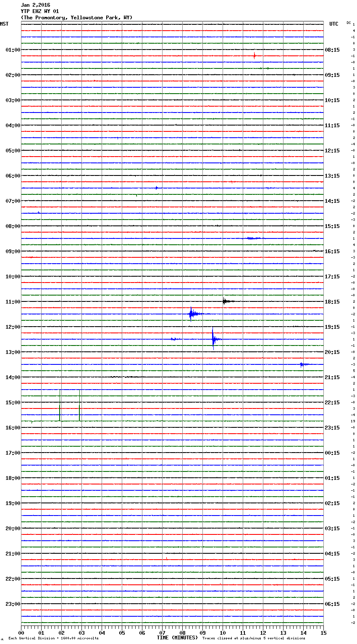Screen dimensions: 357x644
Task: Select the 23:00 MST time label
Action: 13,604
